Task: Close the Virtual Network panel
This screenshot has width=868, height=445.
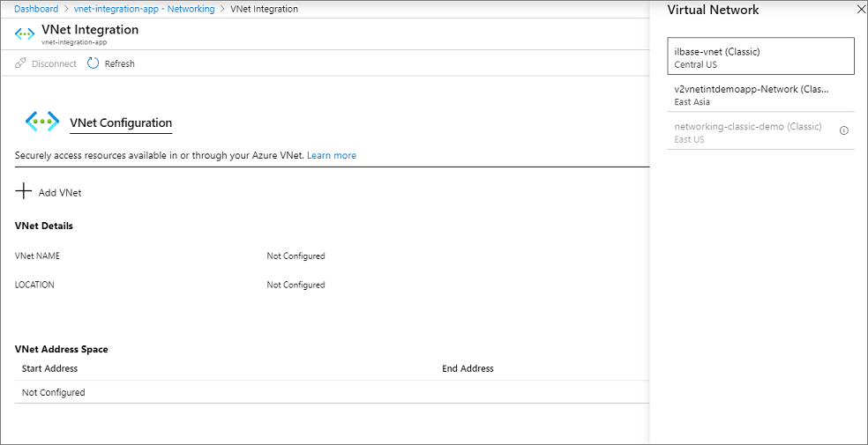Action: 860,10
